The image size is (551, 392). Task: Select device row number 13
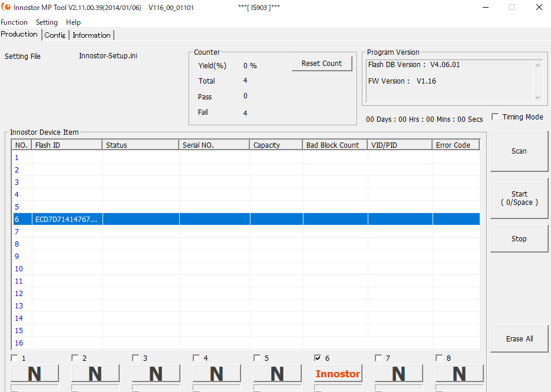pos(246,305)
